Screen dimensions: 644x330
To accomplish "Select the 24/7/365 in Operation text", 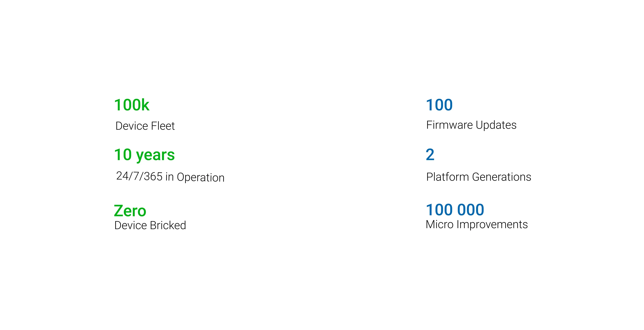I will point(170,177).
